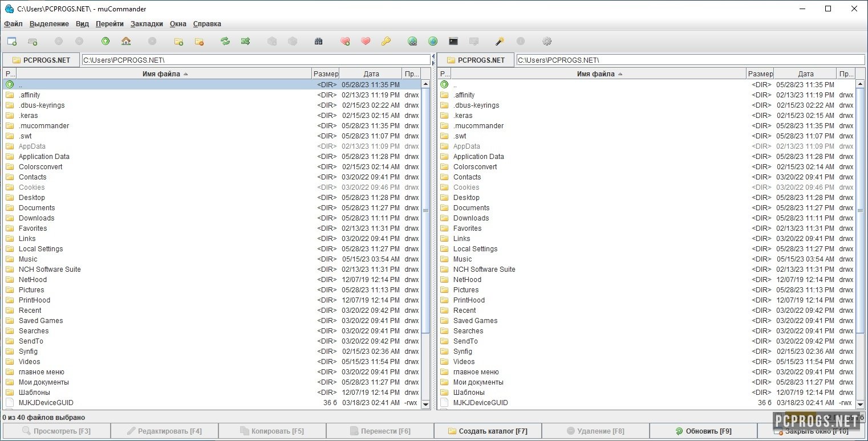Click the left panel vertical scrollbar
This screenshot has width=868, height=441.
(425, 244)
